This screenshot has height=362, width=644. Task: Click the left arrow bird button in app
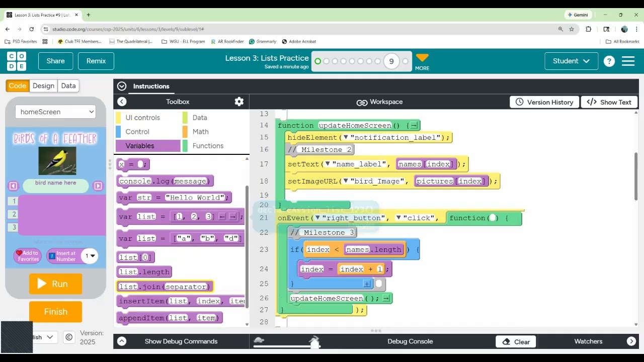point(13,186)
